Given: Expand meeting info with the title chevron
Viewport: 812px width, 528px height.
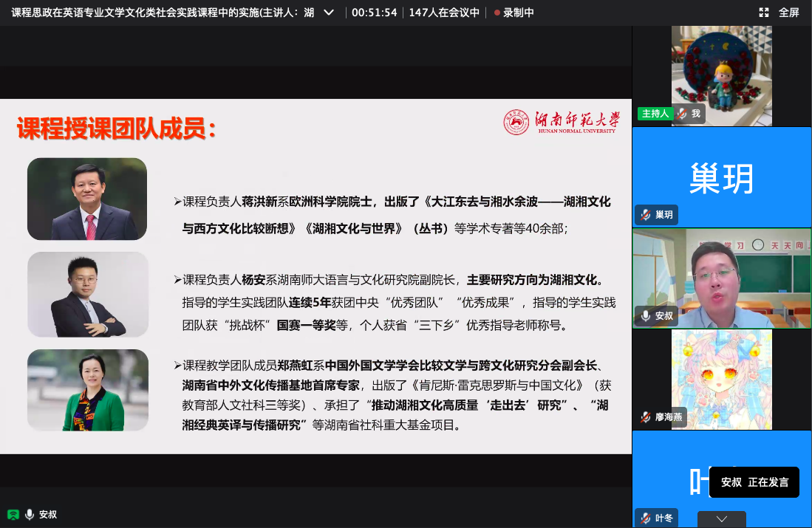Looking at the screenshot, I should coord(329,13).
